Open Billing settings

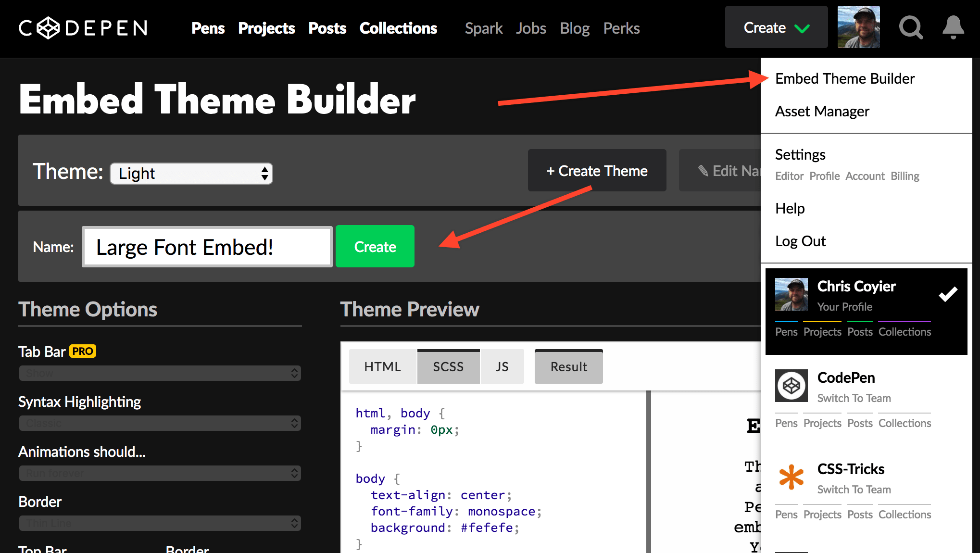point(905,176)
